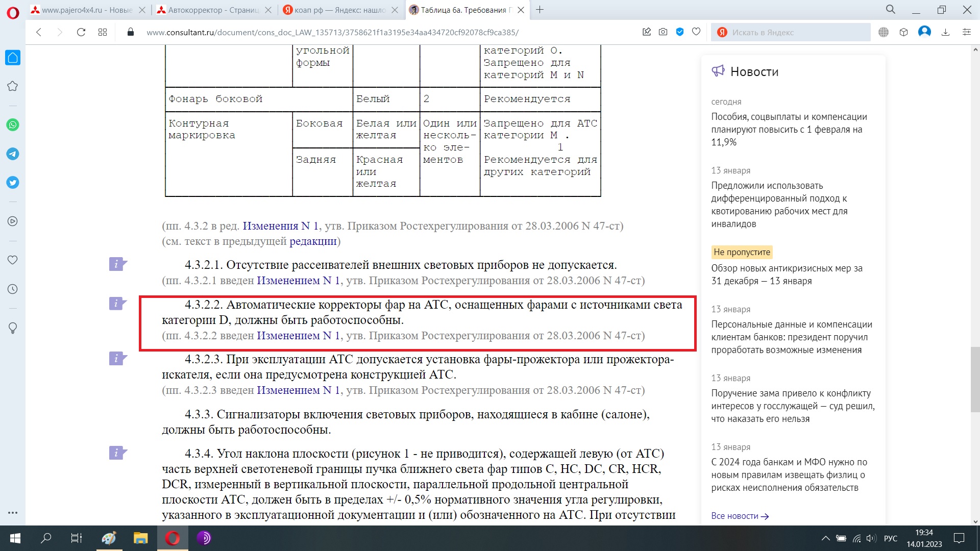Open the 'редакции' previous version link
The height and width of the screenshot is (551, 980).
(x=313, y=241)
